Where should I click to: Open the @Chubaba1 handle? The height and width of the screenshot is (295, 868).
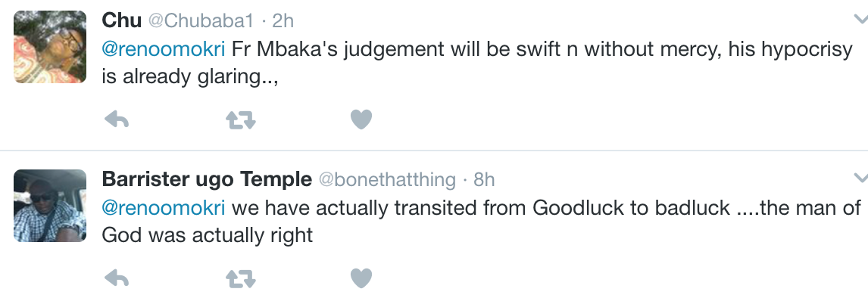tap(201, 21)
